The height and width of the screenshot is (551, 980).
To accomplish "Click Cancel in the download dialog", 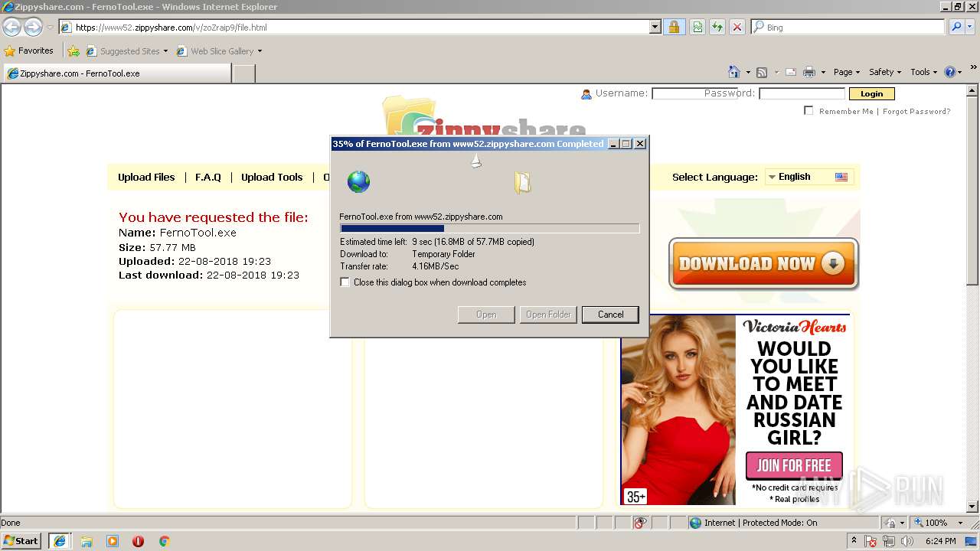I will [610, 315].
